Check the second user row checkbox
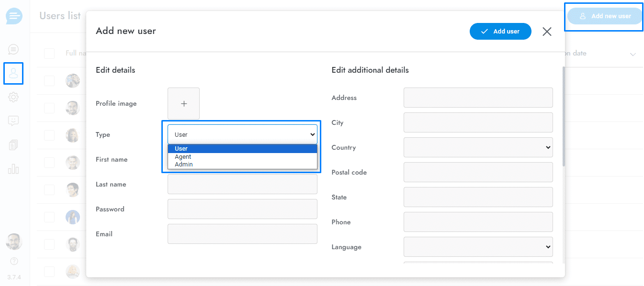Image resolution: width=644 pixels, height=286 pixels. pos(49,108)
